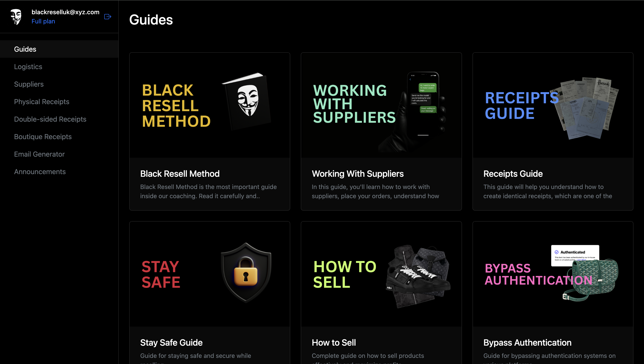
Task: Open the Full plan link
Action: pos(43,21)
